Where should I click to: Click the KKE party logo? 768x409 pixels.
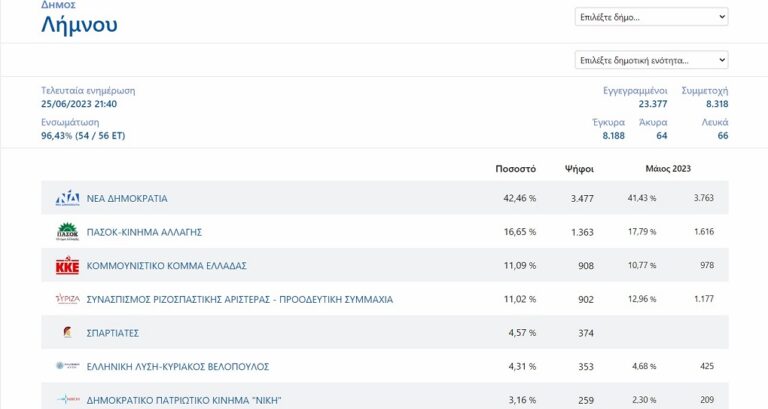pyautogui.click(x=68, y=265)
